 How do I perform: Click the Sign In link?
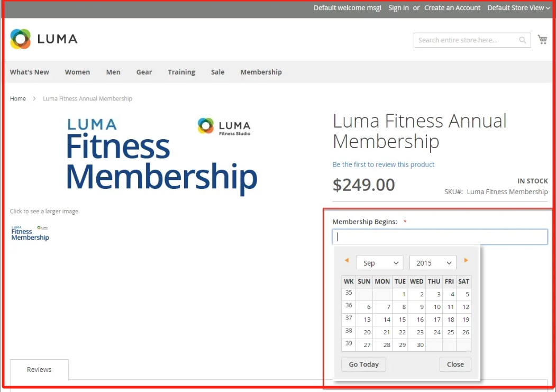pos(398,8)
